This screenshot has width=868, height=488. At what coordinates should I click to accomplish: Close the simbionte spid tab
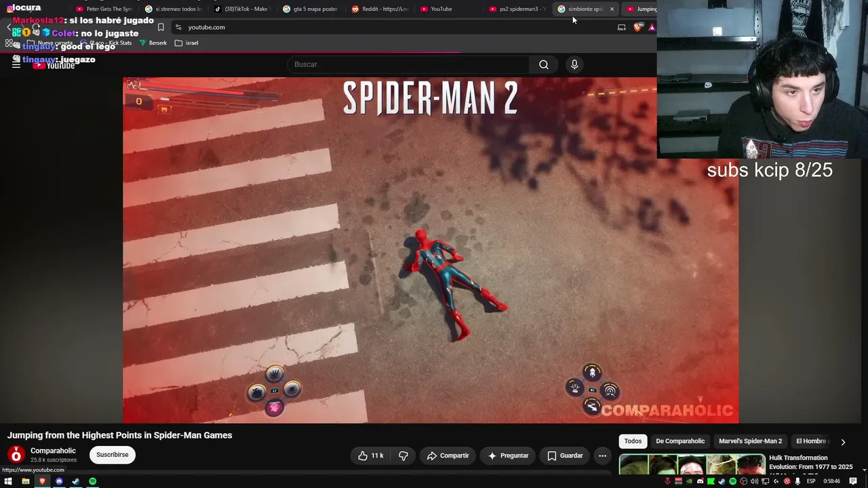(612, 9)
